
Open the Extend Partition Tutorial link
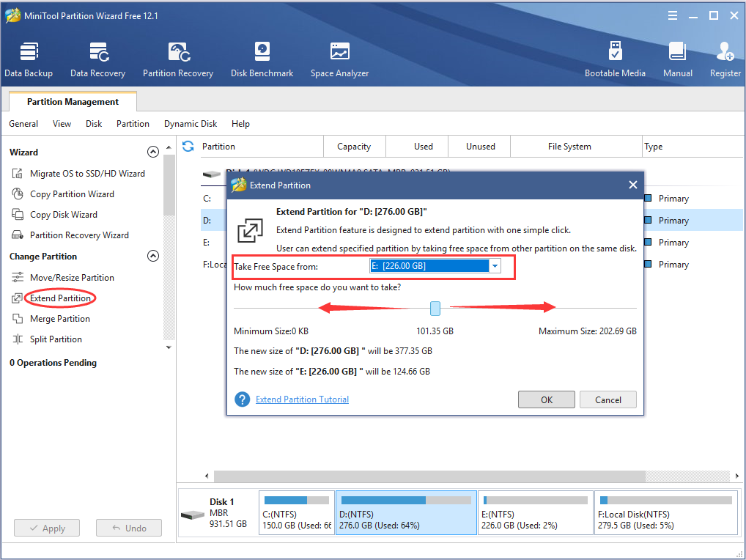[302, 399]
